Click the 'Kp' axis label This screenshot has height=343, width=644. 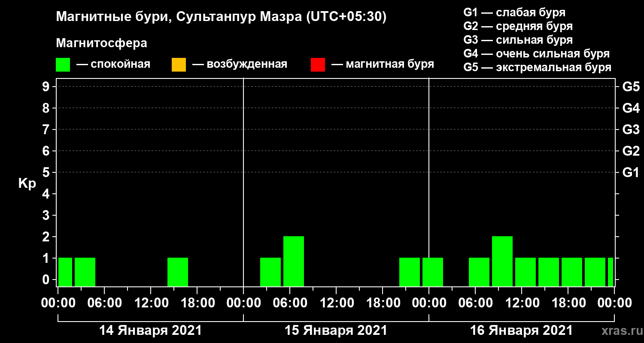pos(27,184)
